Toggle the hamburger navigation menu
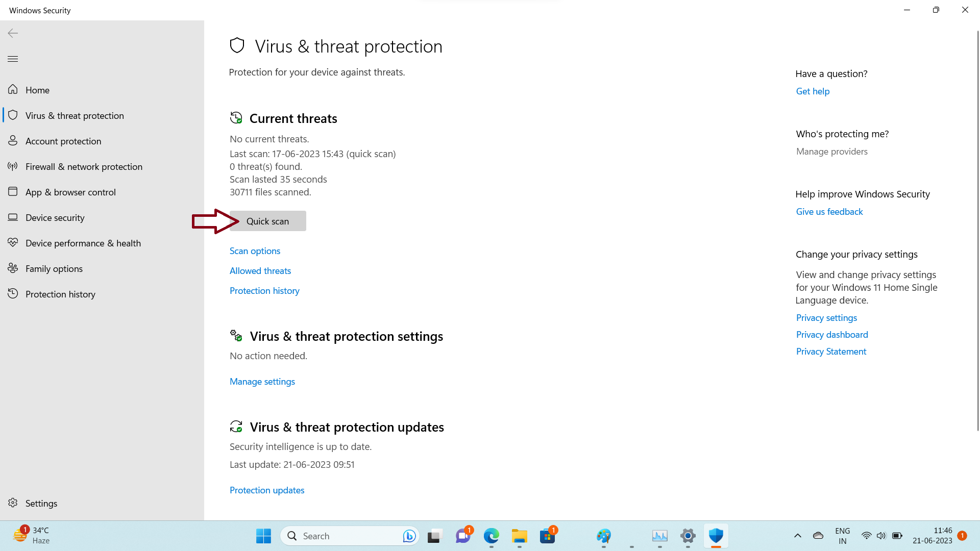980x551 pixels. click(13, 59)
